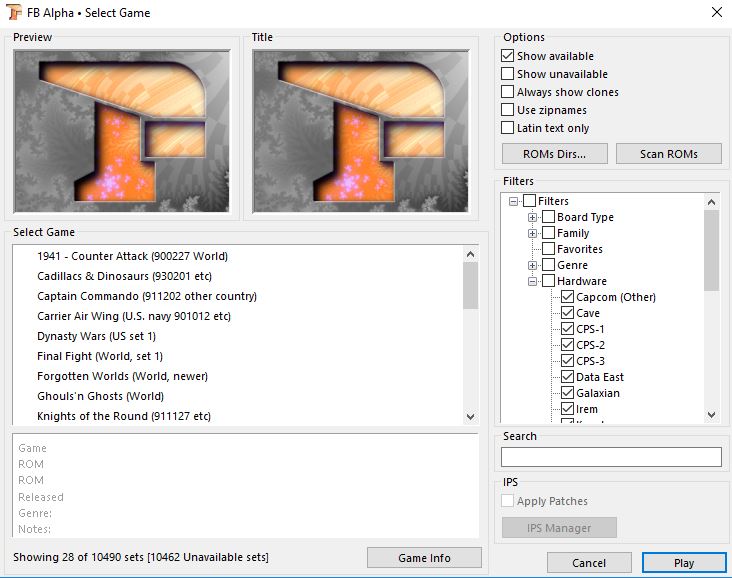Viewport: 732px width, 578px height.
Task: Uncheck the Galaxian hardware filter
Action: (x=567, y=393)
